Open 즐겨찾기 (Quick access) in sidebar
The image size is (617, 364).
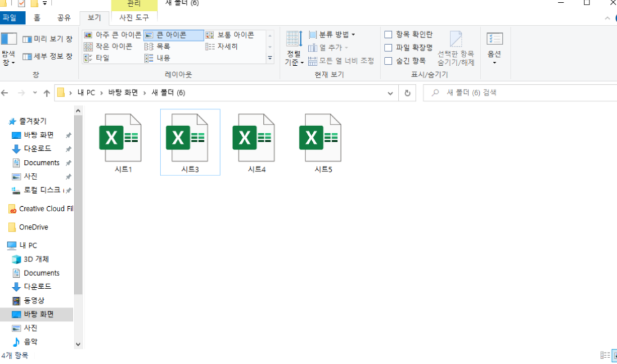point(28,121)
